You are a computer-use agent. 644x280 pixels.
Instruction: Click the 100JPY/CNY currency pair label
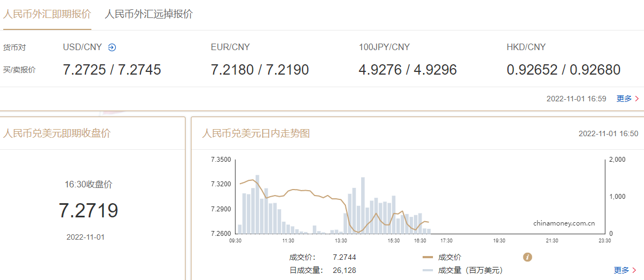point(384,47)
